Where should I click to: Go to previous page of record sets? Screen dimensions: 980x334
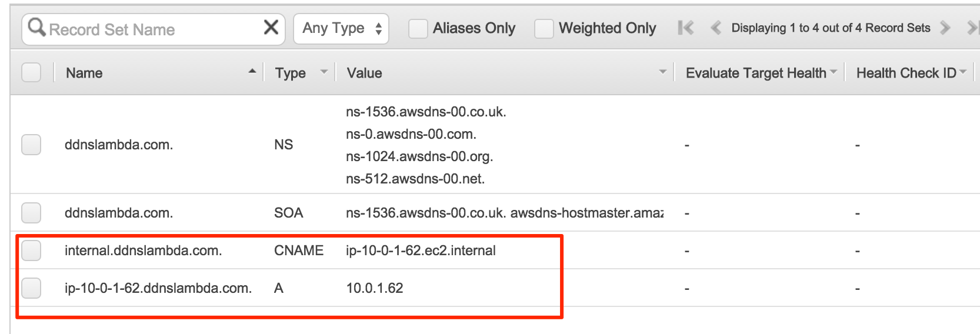pos(716,28)
